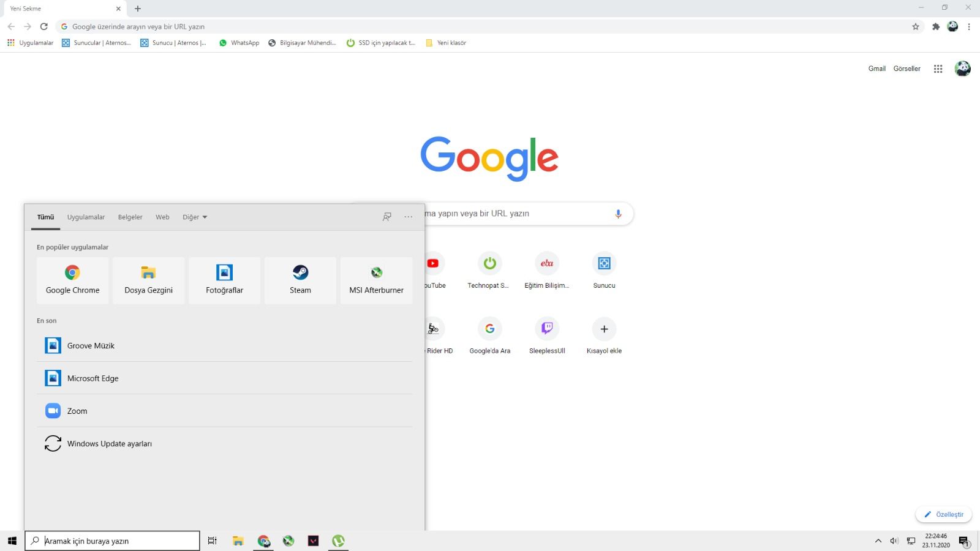Switch to the Web search tab
The image size is (980, 551).
[162, 217]
